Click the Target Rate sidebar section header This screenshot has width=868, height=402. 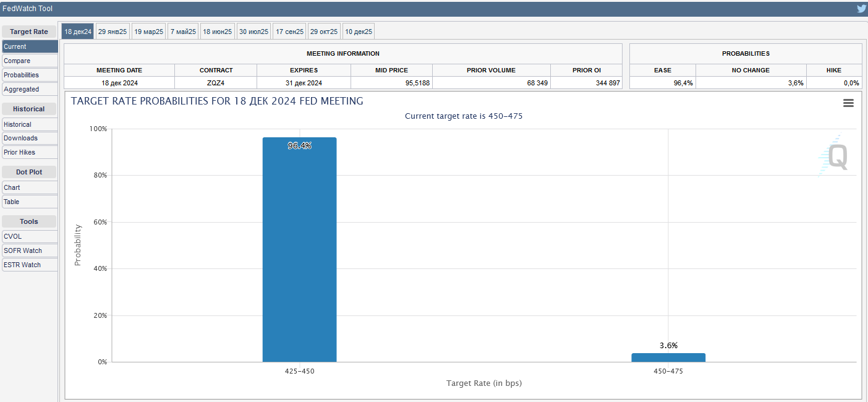[29, 32]
